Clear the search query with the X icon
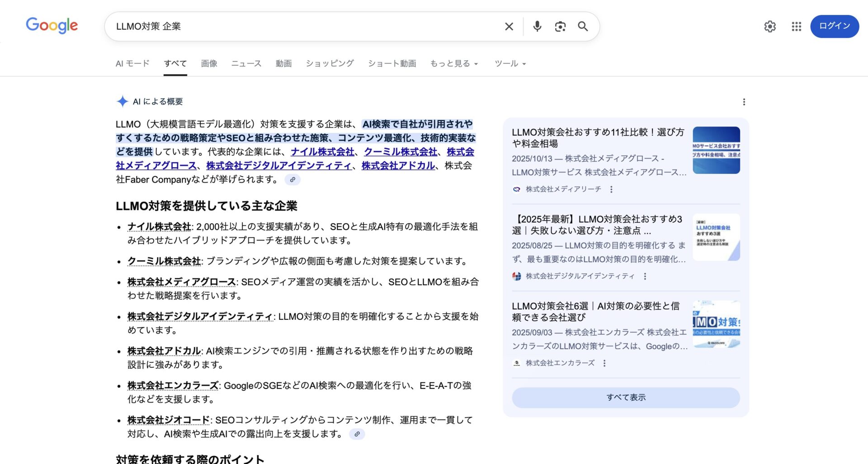The height and width of the screenshot is (464, 868). point(509,26)
